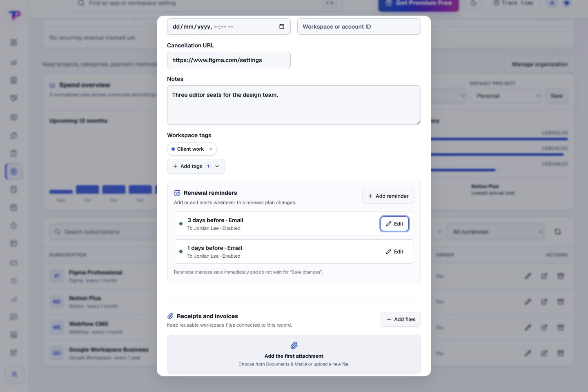Open the All currencies dropdown
Screen dimensions: 588x392
point(495,232)
